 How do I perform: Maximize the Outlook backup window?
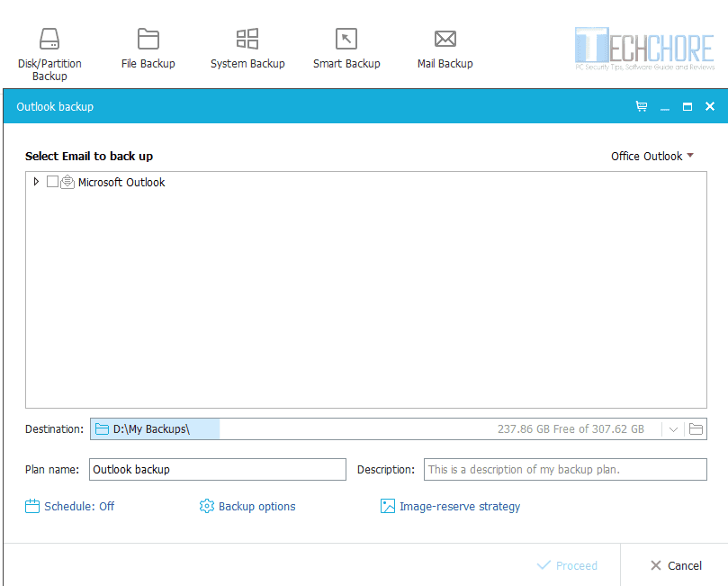pos(688,107)
